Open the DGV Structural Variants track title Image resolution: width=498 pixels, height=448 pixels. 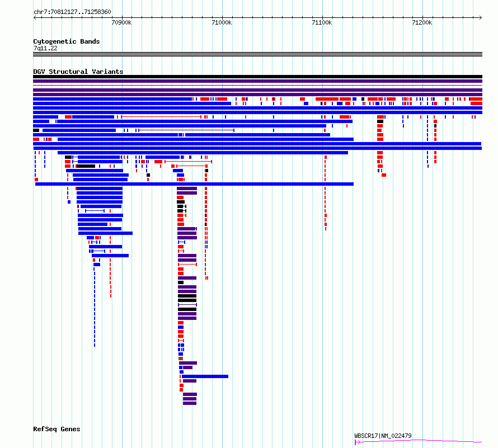click(x=78, y=72)
